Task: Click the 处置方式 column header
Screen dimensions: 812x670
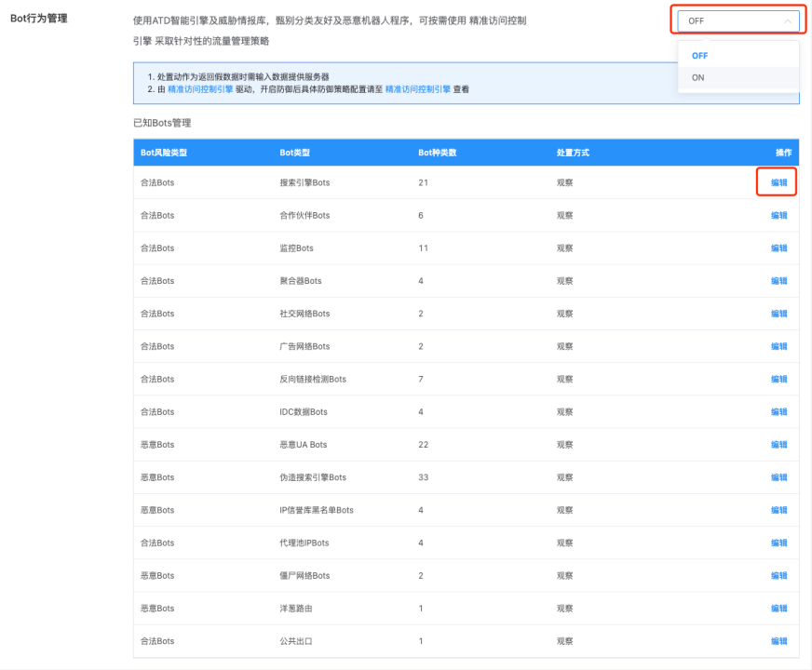Action: (573, 153)
